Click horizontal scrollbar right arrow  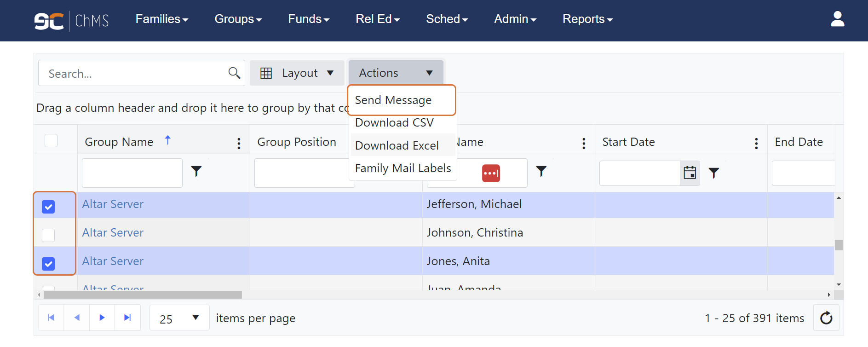point(829,295)
